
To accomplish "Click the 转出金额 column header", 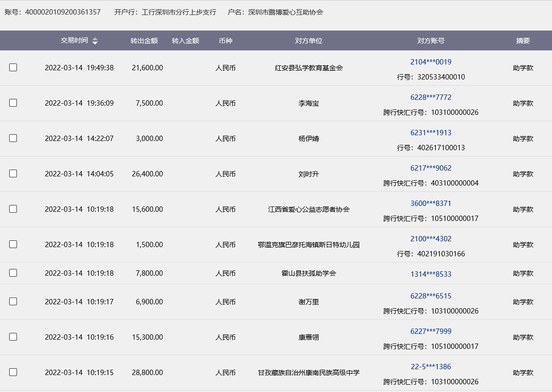I will (x=144, y=41).
